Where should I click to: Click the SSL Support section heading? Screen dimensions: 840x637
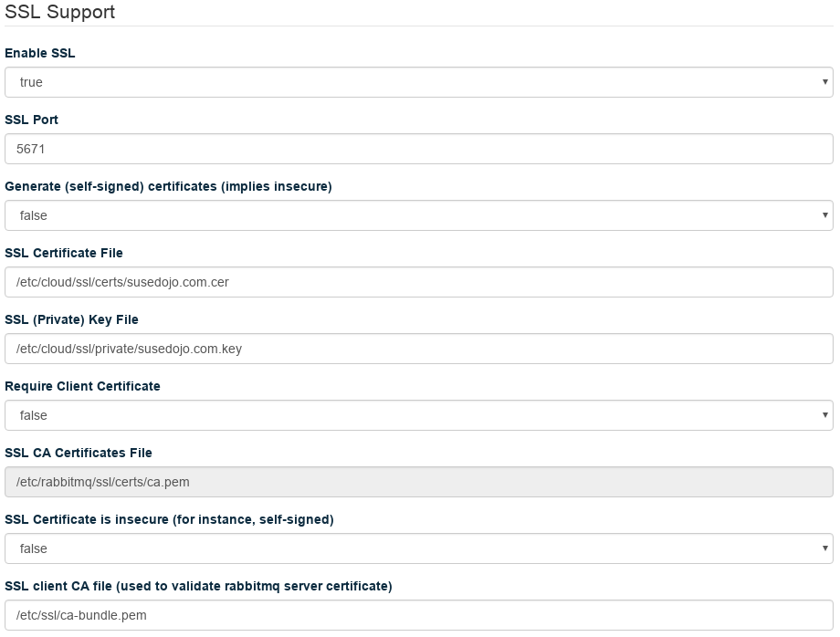(60, 12)
